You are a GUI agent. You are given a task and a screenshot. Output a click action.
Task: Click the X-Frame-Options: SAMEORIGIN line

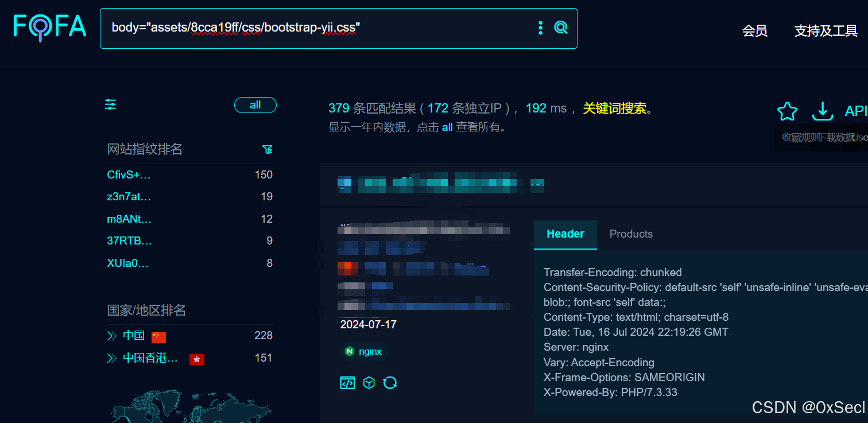[624, 378]
